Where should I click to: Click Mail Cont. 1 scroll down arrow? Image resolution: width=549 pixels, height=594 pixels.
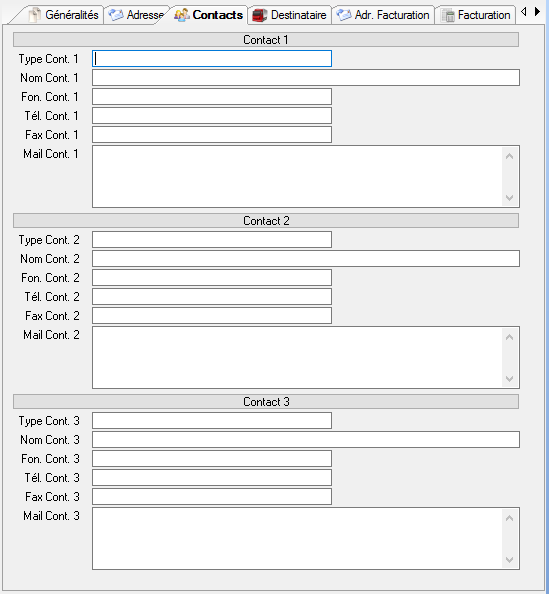tap(510, 198)
